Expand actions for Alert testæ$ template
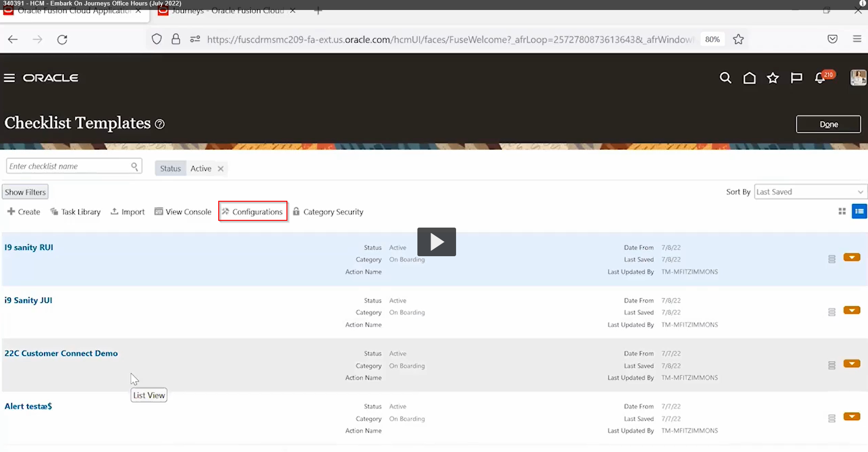Screen dimensions: 868x452 [852, 416]
